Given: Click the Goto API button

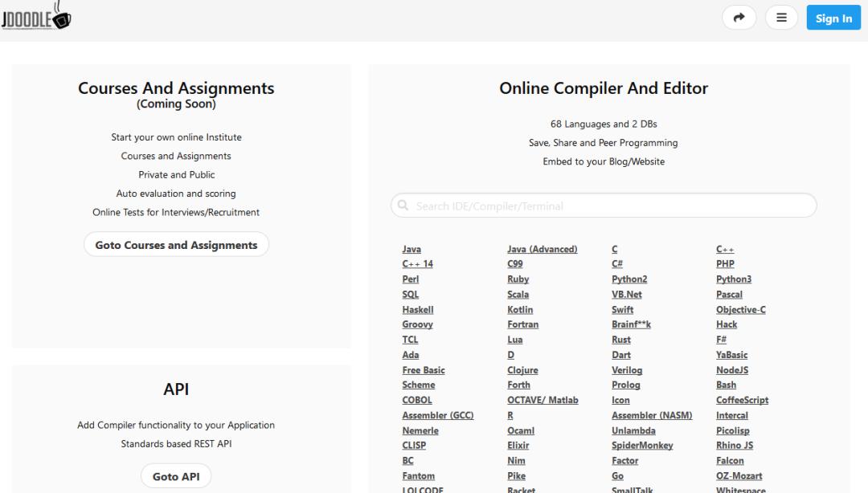Looking at the screenshot, I should tap(176, 476).
